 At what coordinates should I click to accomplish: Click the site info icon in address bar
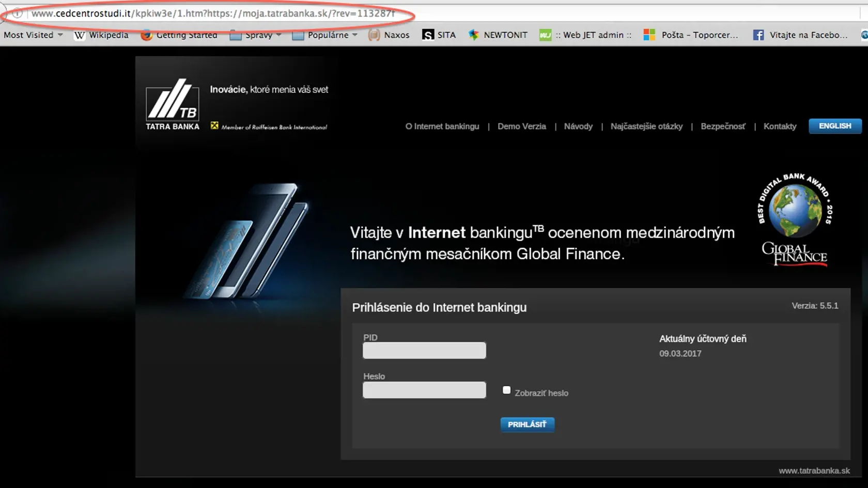pos(18,13)
